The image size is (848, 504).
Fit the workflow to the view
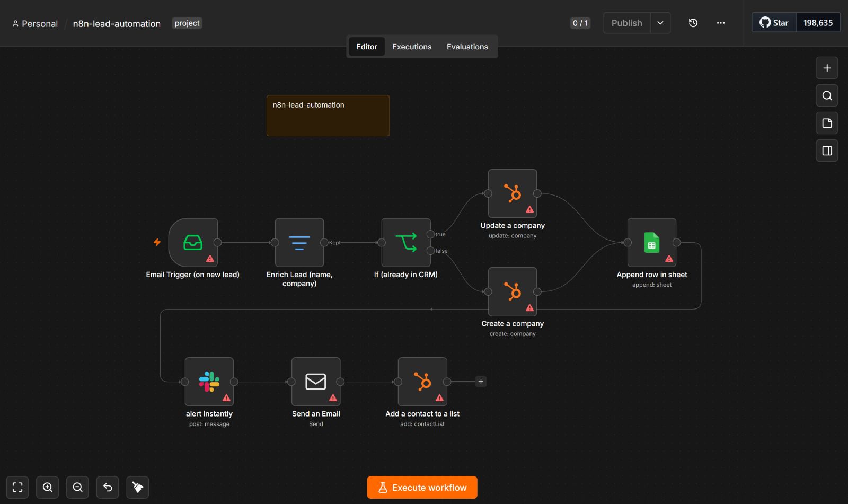coord(17,487)
